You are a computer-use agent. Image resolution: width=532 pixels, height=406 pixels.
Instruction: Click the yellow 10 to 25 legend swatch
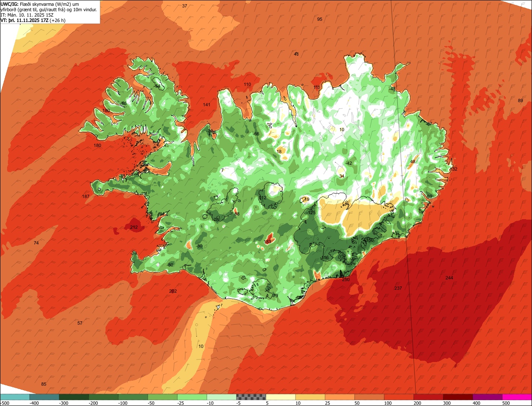(310, 397)
